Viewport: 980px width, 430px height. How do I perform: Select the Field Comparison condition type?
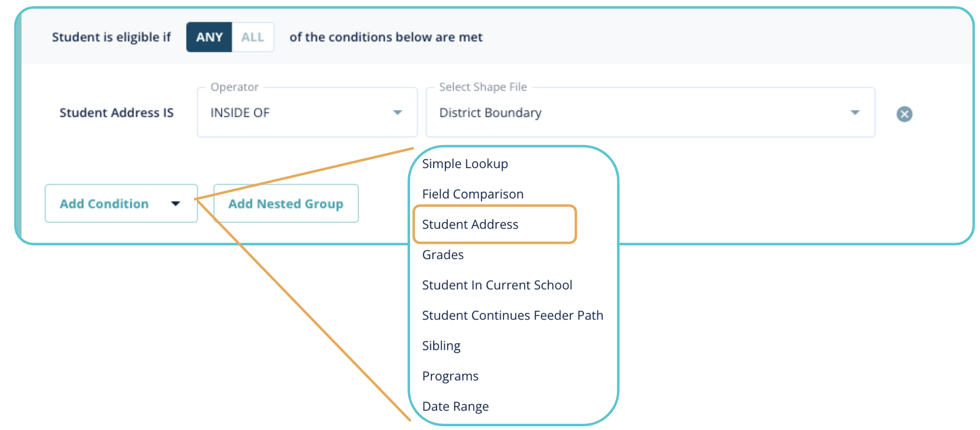point(473,194)
